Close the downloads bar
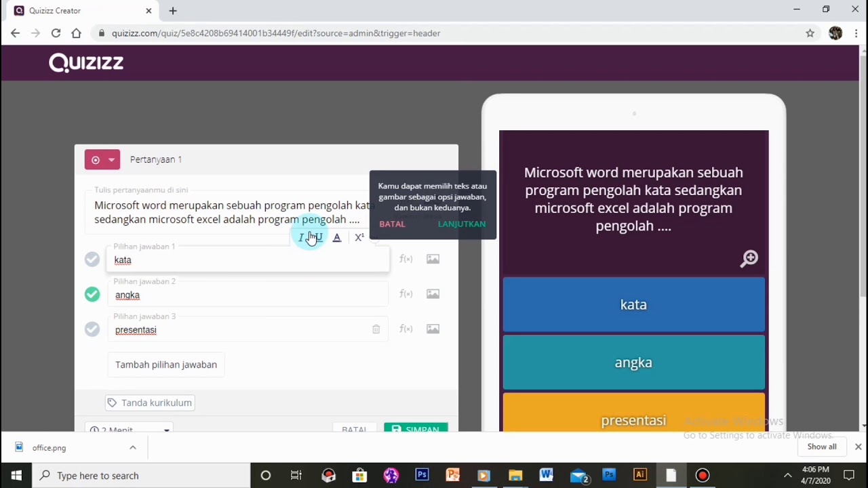 [x=858, y=447]
